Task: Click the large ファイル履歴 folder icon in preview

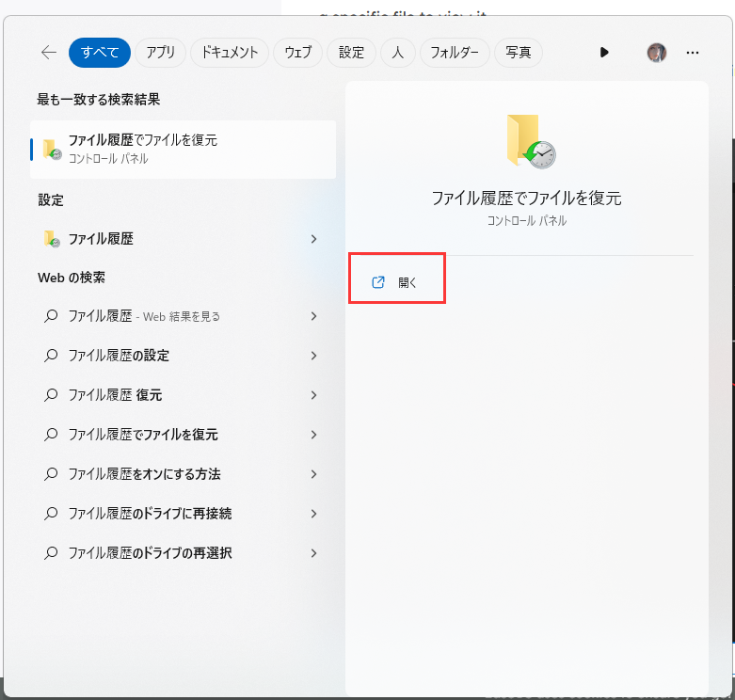Action: click(530, 141)
